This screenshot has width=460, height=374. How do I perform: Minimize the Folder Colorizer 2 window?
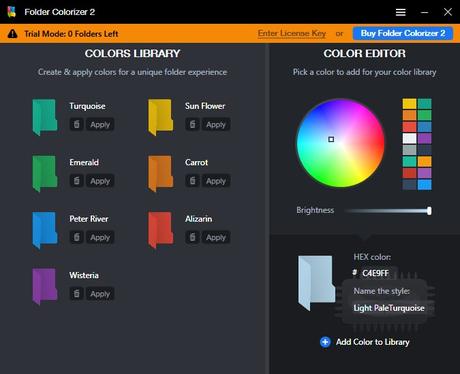424,12
